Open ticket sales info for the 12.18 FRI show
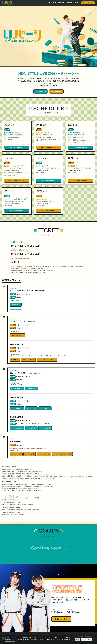Screen dimensions: 97x644 tap(17, 211)
